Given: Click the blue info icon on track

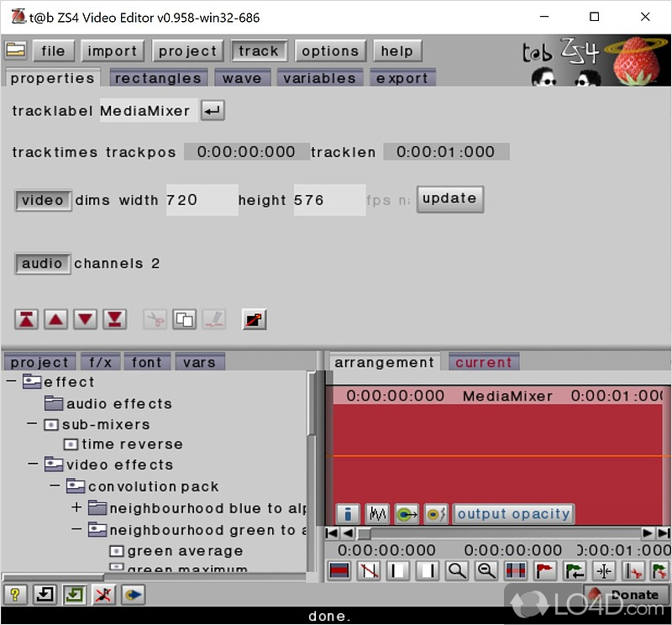Looking at the screenshot, I should (x=348, y=514).
